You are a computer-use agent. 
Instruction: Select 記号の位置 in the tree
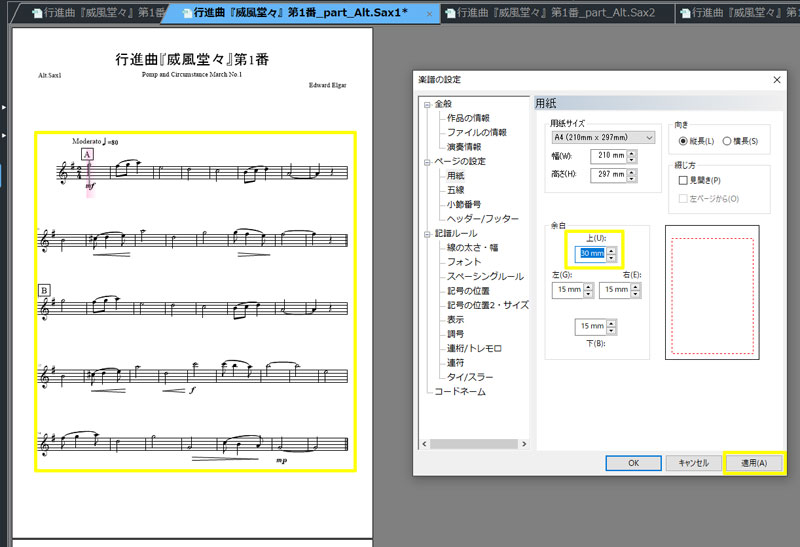[468, 291]
